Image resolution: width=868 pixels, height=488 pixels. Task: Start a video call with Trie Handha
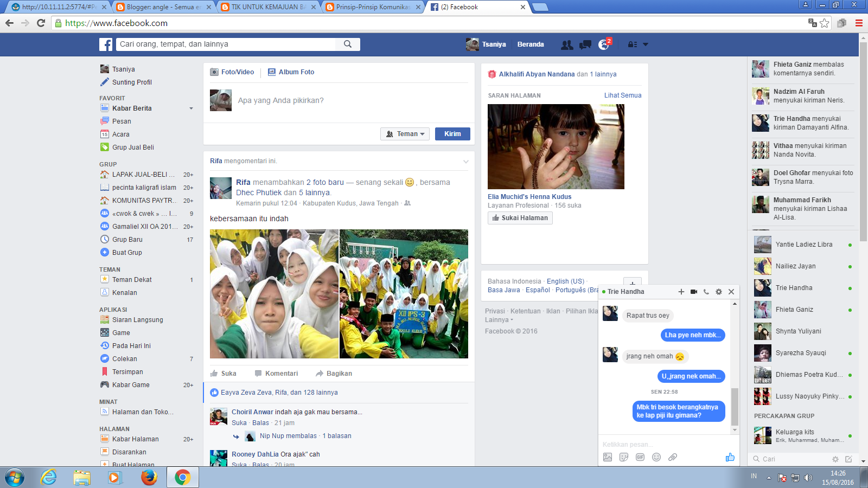693,292
